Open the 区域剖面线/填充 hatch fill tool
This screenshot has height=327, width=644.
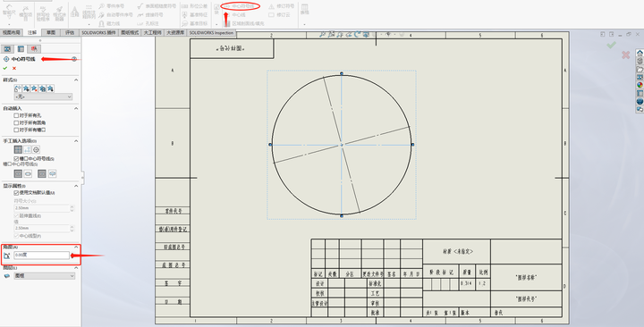(x=244, y=24)
